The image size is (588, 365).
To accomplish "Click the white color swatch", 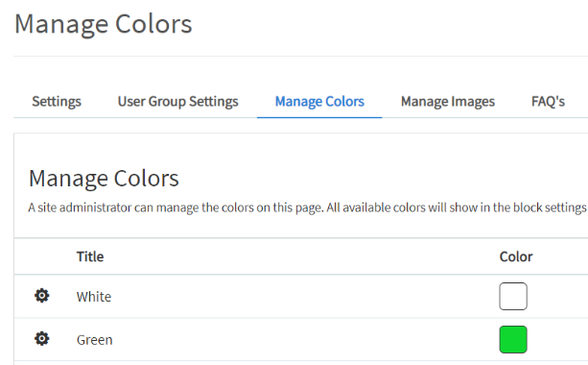I will click(x=513, y=296).
